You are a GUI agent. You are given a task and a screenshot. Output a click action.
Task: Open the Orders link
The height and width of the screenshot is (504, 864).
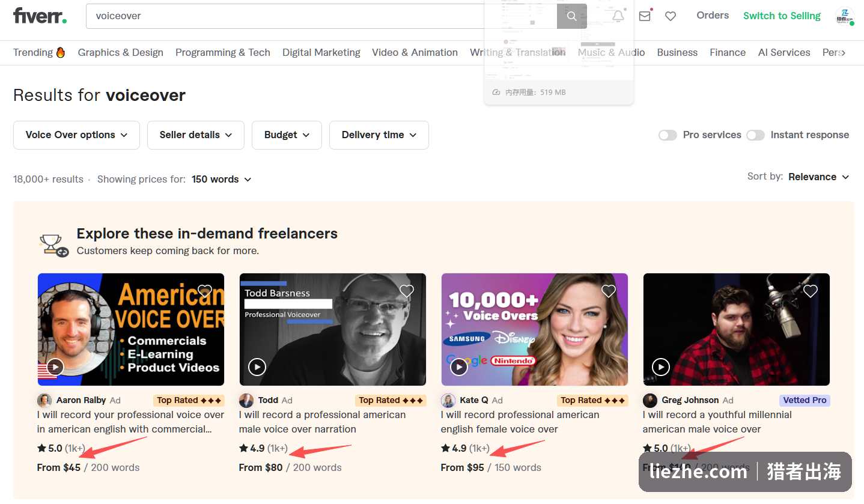coord(713,16)
